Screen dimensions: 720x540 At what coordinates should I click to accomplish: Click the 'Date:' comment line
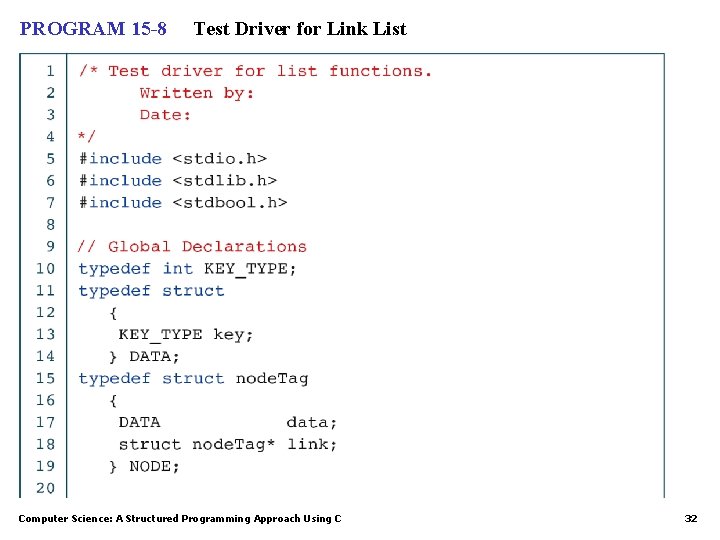(x=165, y=115)
